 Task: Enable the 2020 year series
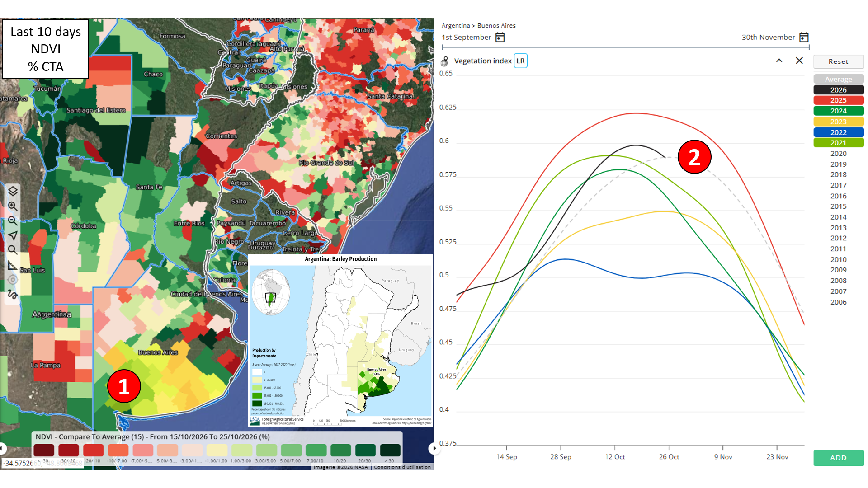coord(839,154)
